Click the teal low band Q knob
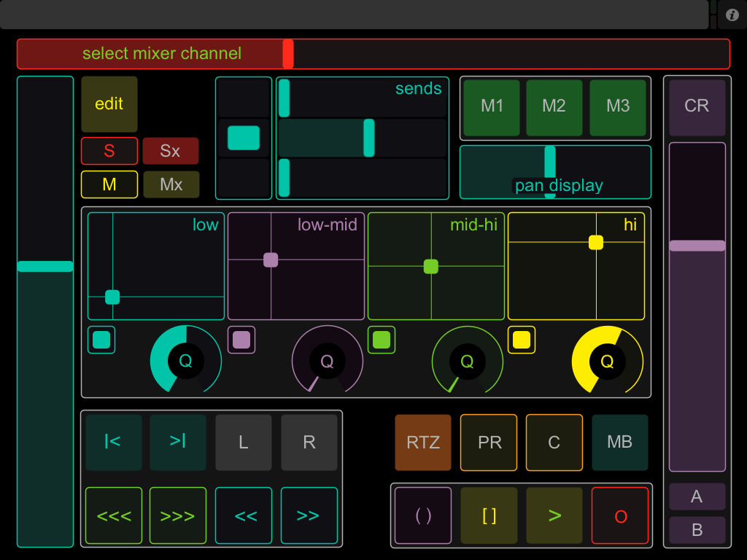This screenshot has height=560, width=747. 186,361
